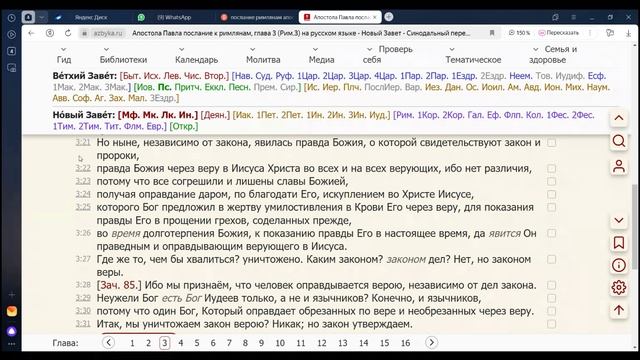Show the info circle icon
The width and height of the screenshot is (640, 360).
619,265
